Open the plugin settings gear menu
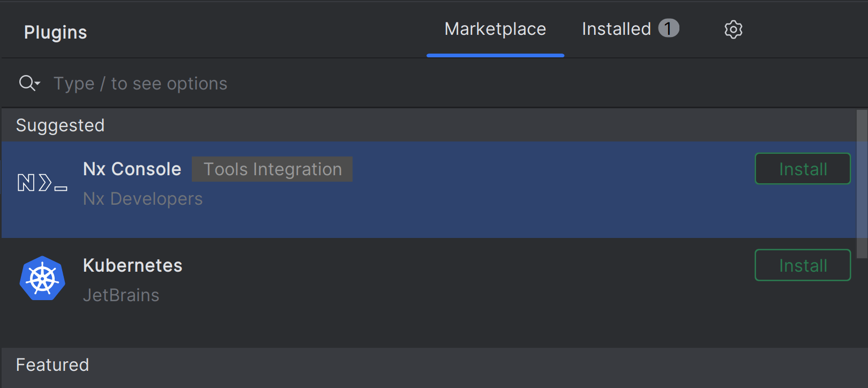Screen dimensions: 868x388 733,29
